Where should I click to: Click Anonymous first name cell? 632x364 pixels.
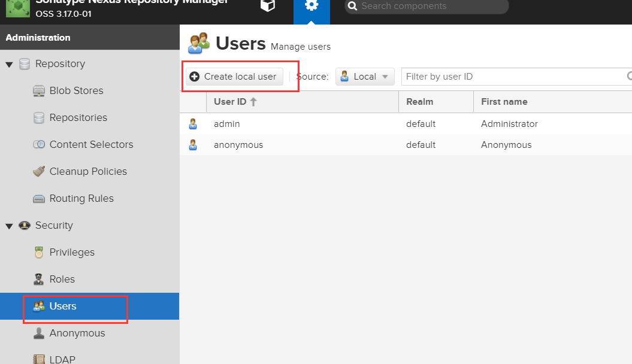tap(506, 144)
